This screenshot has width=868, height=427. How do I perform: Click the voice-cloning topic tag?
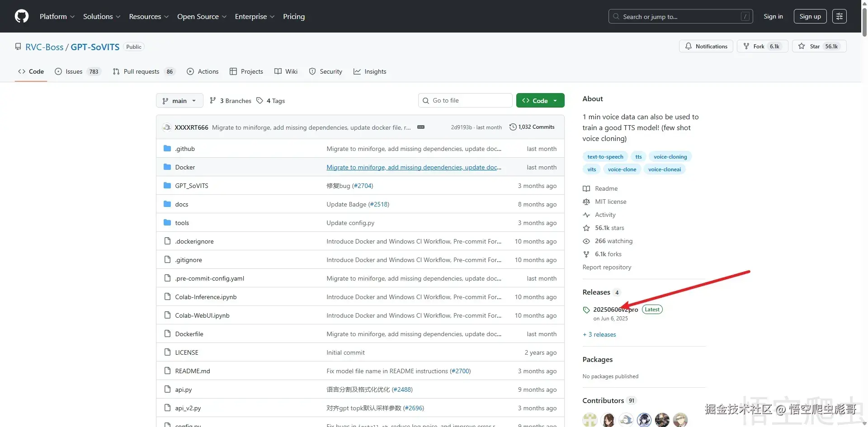670,157
